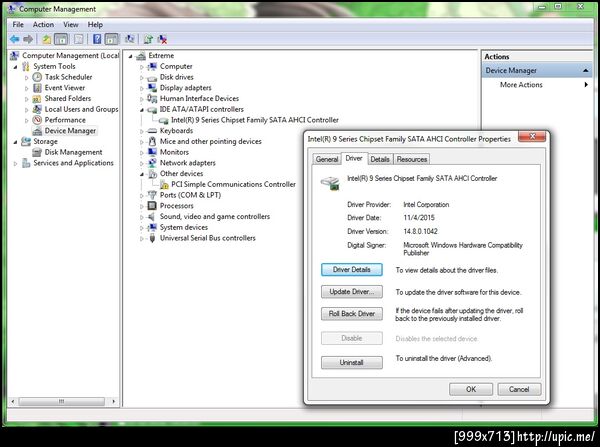Toggle Show/Hide Action Pane toolbar icon

coord(111,39)
